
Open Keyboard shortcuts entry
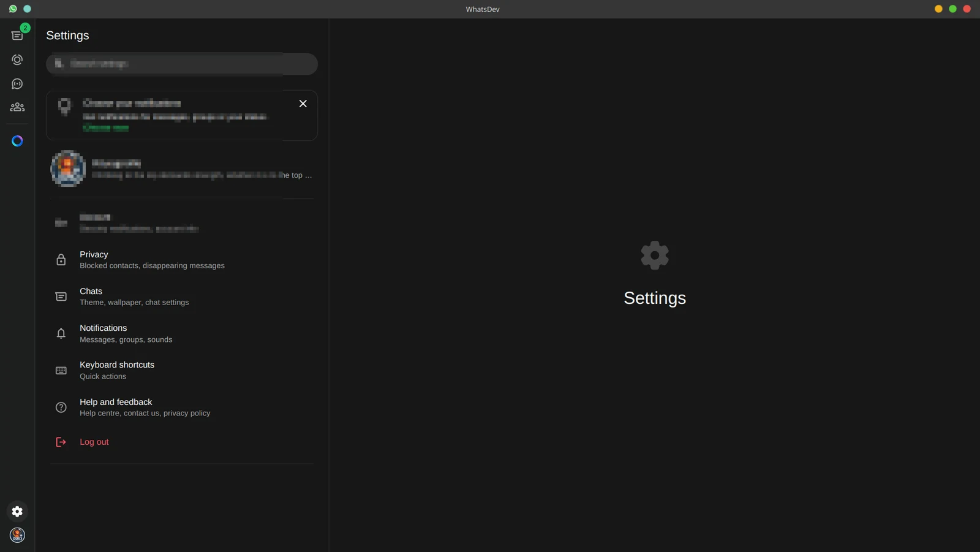(x=182, y=371)
